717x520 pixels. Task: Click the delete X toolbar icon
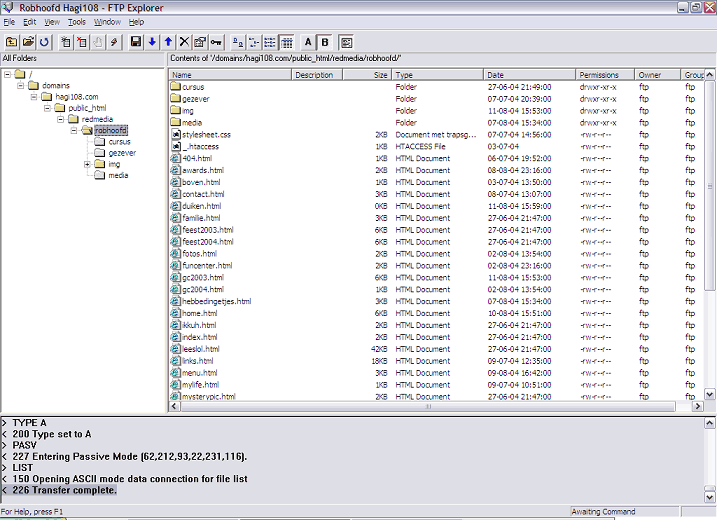pyautogui.click(x=184, y=43)
